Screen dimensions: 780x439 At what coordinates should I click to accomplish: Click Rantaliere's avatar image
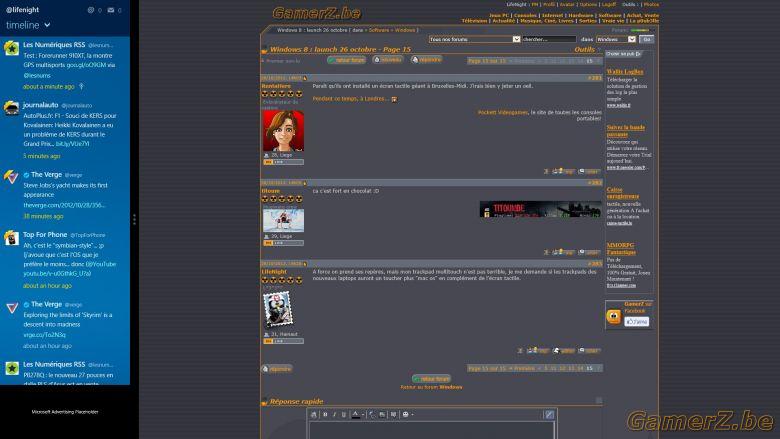283,131
